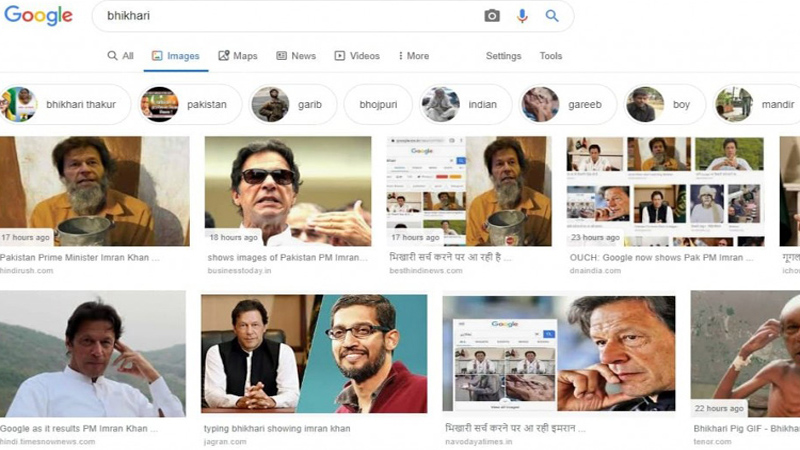Open the Bhikhari Pig GIF tenor.com thumbnail
The width and height of the screenshot is (800, 450).
click(x=745, y=351)
